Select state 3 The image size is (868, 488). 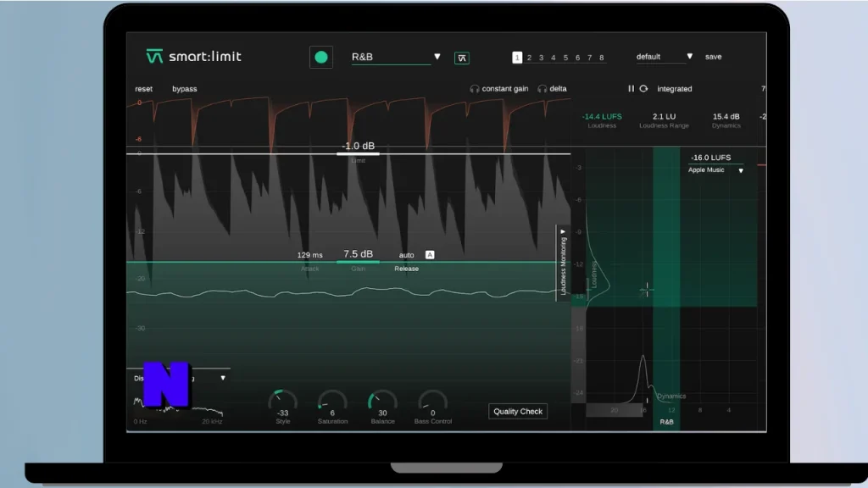click(542, 58)
